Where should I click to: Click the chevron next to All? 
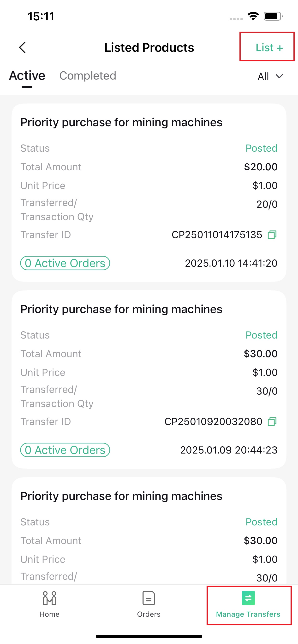pyautogui.click(x=279, y=76)
